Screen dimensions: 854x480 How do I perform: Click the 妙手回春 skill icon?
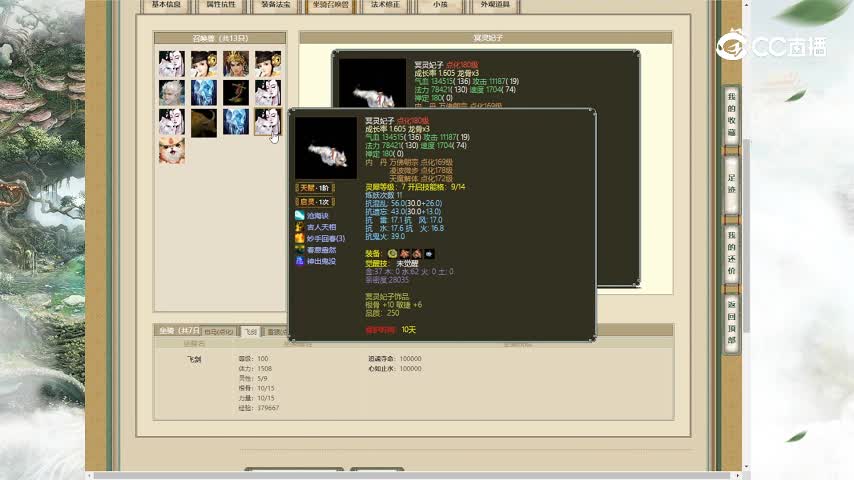tap(300, 238)
